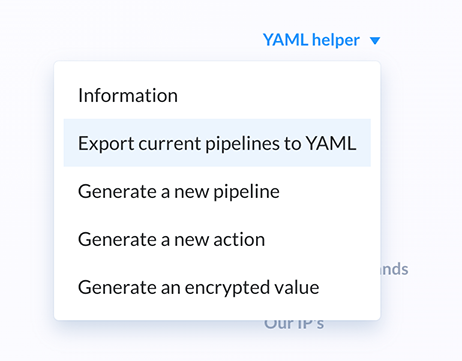Pick the highlighted Export pipelines option
Image resolution: width=462 pixels, height=361 pixels.
pos(217,143)
